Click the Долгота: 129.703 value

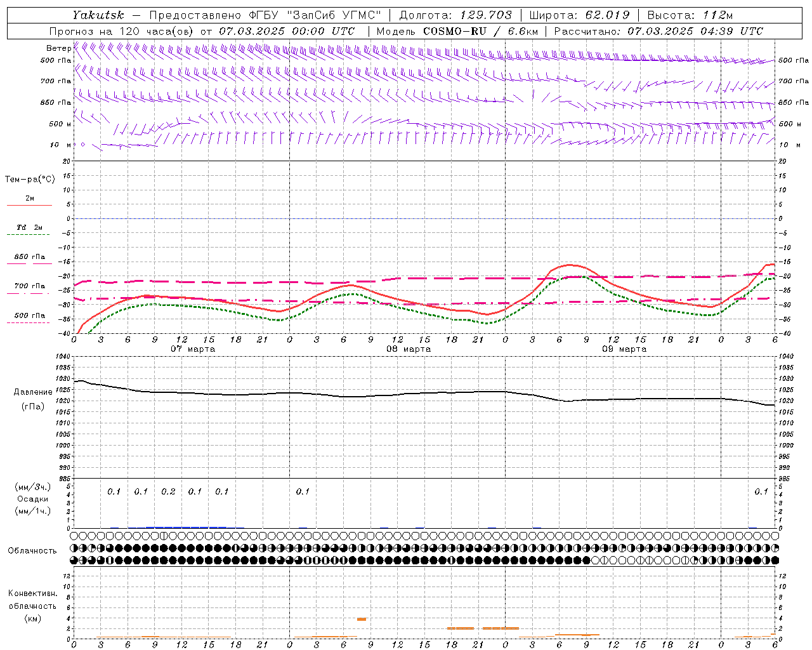(455, 15)
